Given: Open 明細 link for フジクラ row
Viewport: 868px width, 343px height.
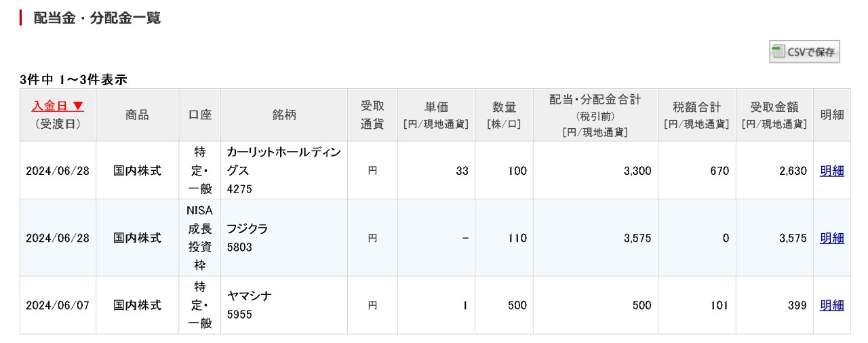Looking at the screenshot, I should 831,238.
